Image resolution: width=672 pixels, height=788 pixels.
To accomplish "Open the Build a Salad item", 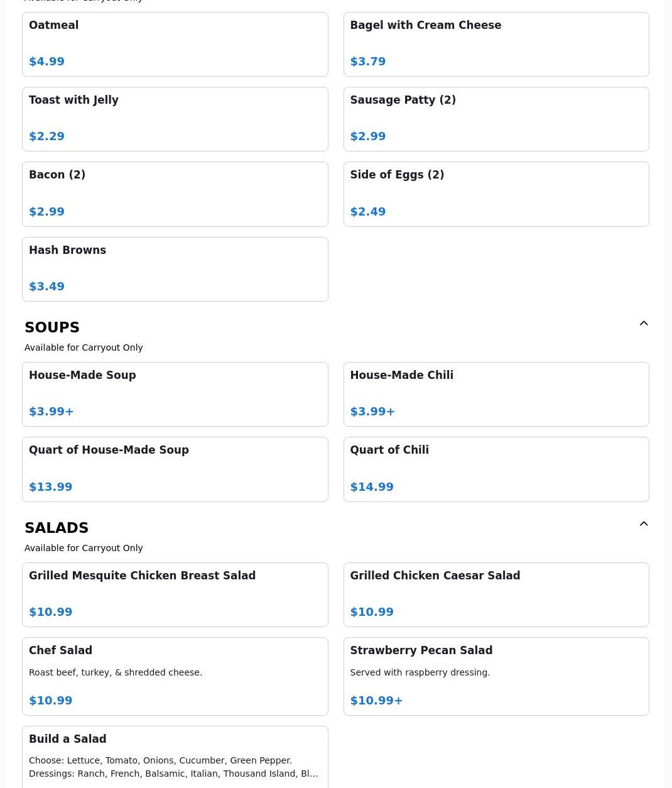I will [x=175, y=757].
